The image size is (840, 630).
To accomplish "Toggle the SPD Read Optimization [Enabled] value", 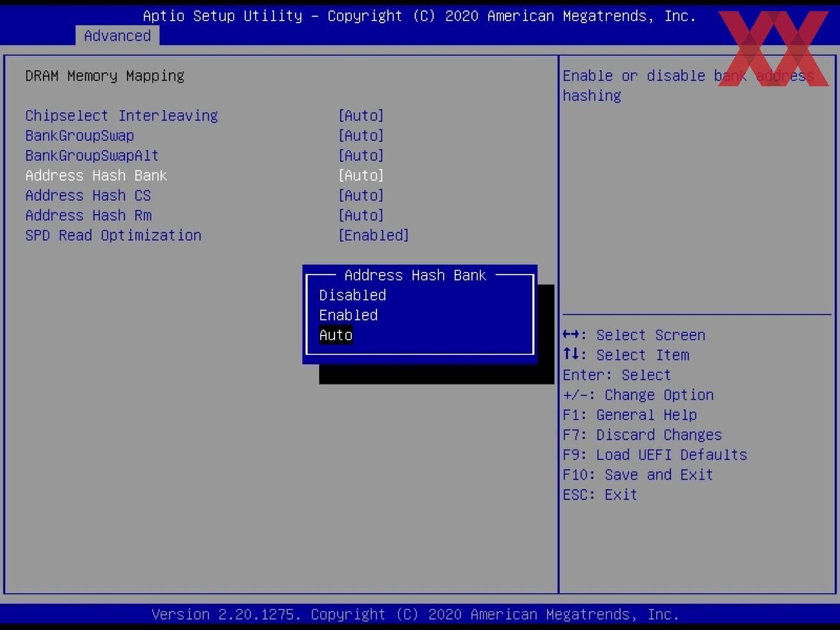I will coord(374,235).
